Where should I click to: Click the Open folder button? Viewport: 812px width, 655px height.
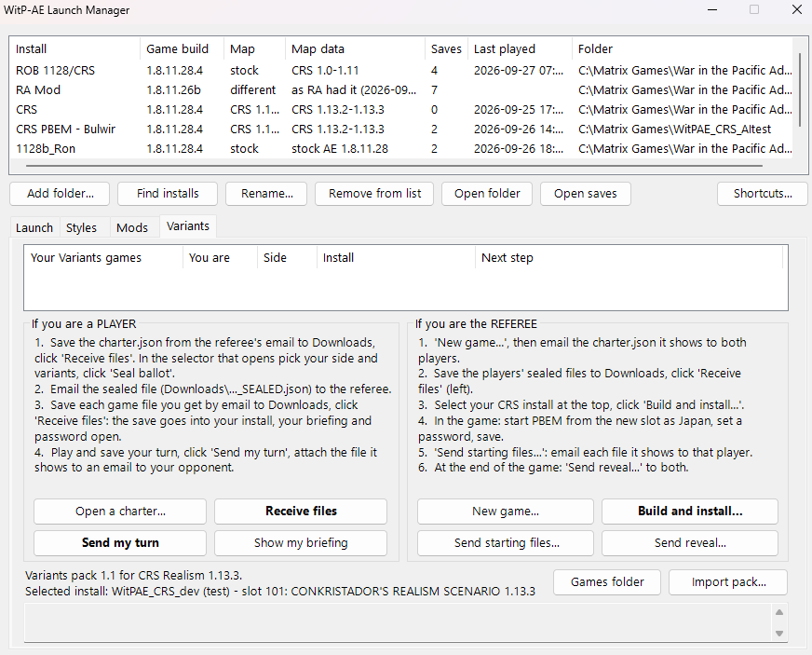(487, 194)
